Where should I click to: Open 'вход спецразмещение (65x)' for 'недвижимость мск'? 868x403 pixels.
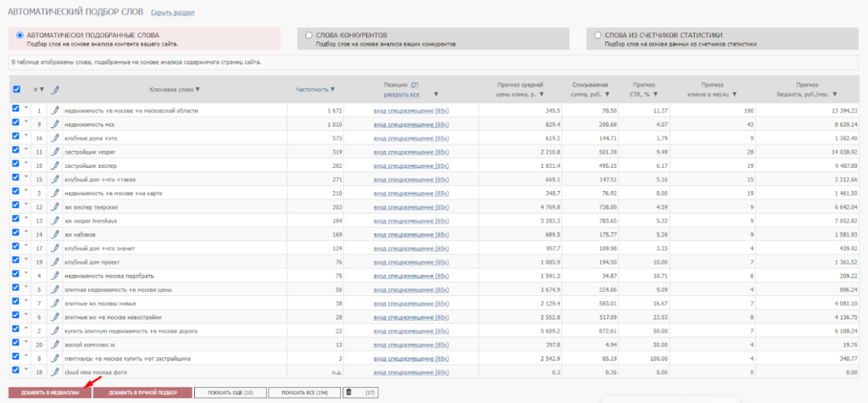[x=411, y=125]
